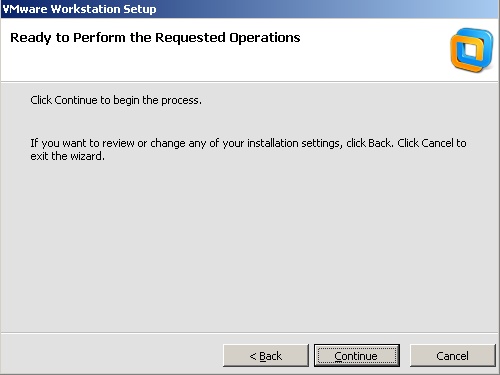The image size is (500, 375).
Task: Click the empty gray dialog body area
Action: point(250,247)
